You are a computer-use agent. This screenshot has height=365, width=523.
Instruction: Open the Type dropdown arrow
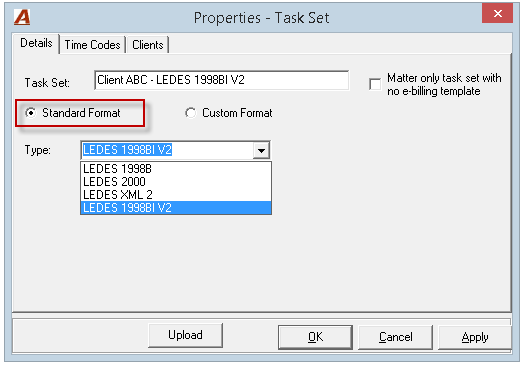click(261, 150)
